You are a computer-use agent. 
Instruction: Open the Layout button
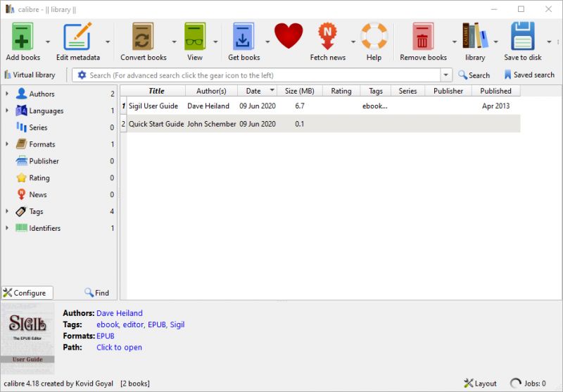[x=480, y=384]
